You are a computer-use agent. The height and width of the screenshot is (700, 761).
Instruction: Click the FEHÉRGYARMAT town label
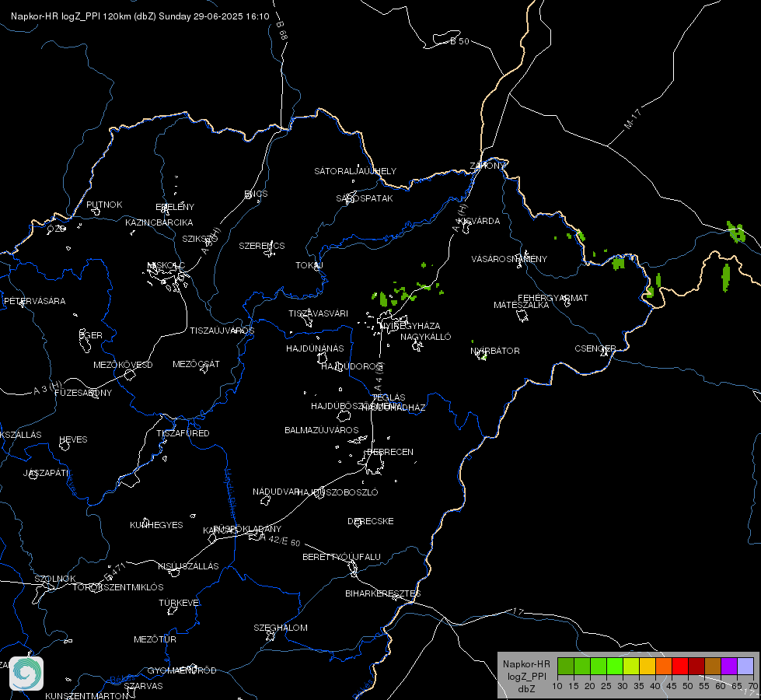pyautogui.click(x=553, y=298)
